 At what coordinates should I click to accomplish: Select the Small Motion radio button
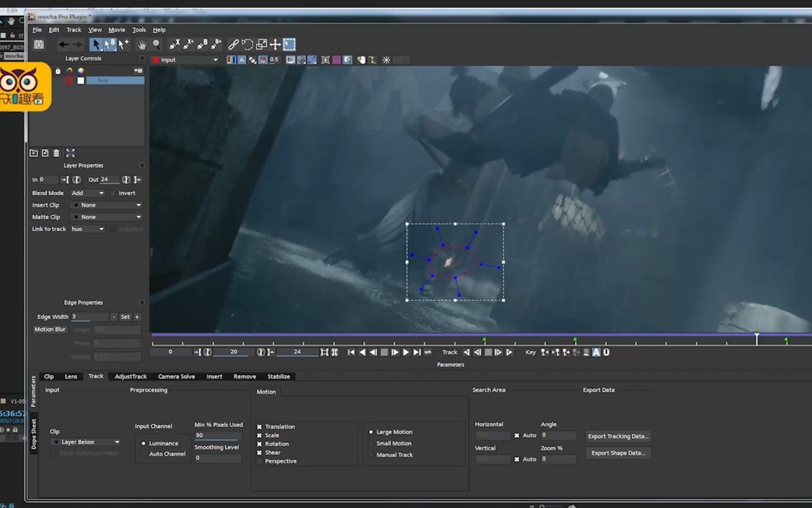click(371, 444)
